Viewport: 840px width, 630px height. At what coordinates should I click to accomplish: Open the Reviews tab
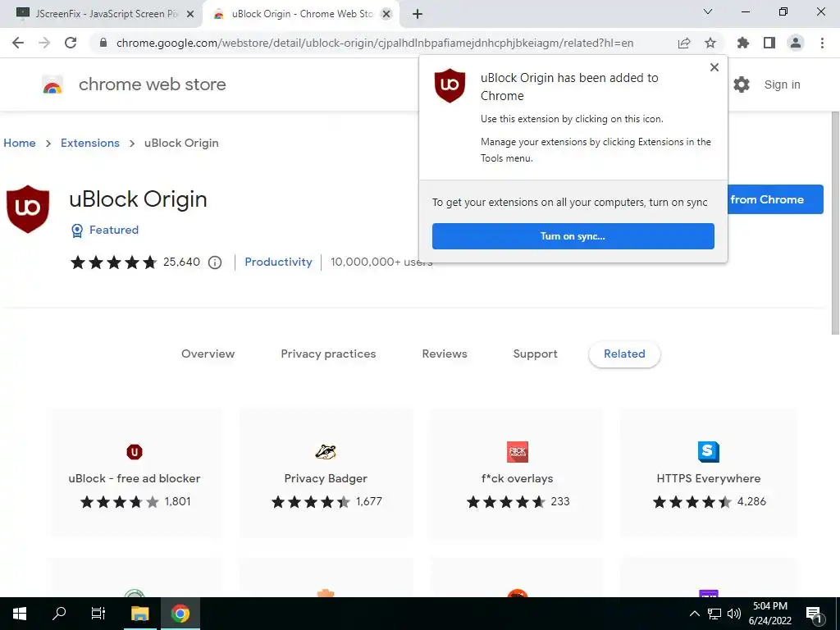[x=445, y=354]
